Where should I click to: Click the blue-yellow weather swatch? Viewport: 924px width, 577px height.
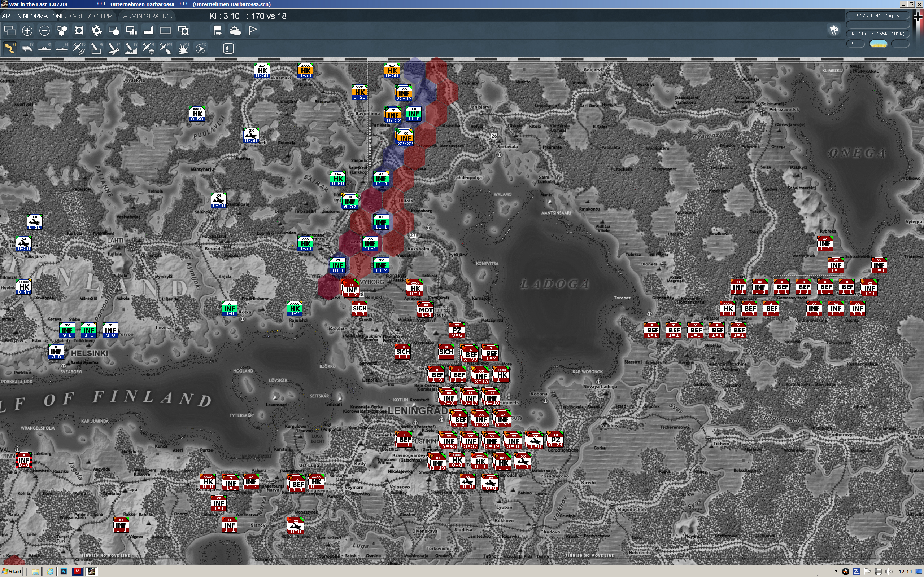pyautogui.click(x=878, y=44)
